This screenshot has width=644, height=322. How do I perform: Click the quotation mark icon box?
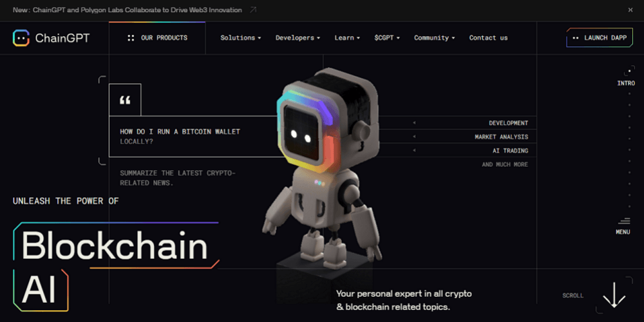coord(125,99)
